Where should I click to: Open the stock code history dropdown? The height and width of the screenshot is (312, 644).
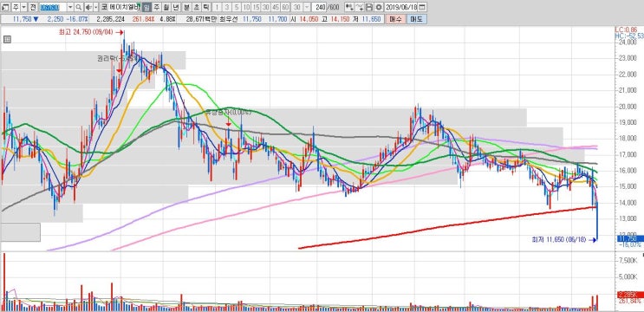point(70,8)
